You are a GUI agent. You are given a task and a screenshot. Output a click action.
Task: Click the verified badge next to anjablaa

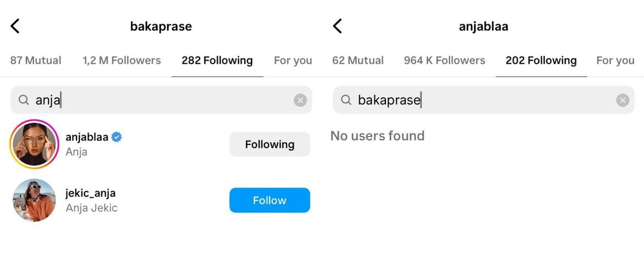tap(117, 137)
